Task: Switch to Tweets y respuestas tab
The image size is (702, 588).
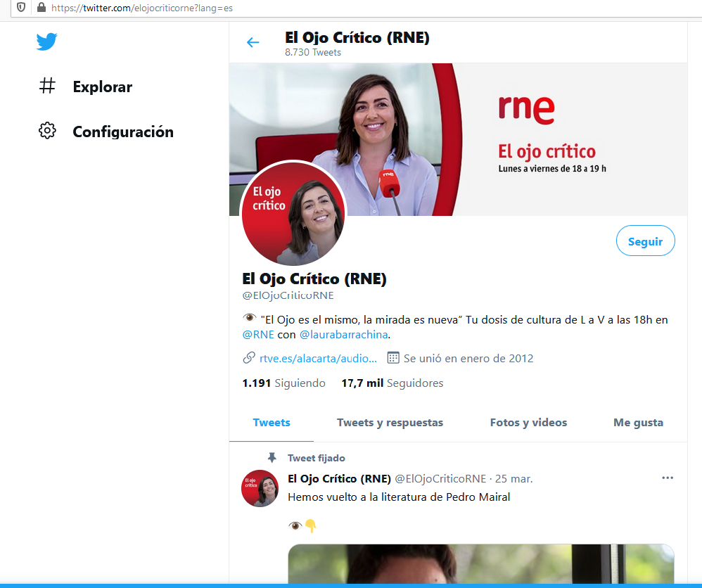Action: coord(390,423)
